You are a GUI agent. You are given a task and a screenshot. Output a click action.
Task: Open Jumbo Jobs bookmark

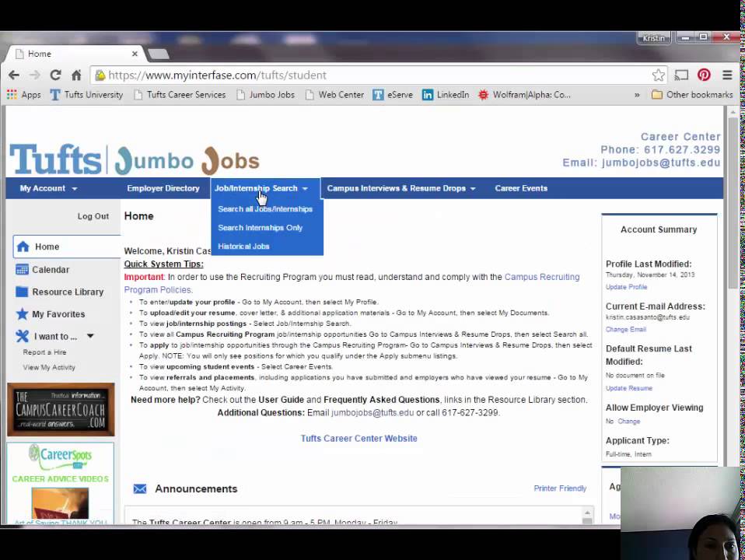(266, 95)
